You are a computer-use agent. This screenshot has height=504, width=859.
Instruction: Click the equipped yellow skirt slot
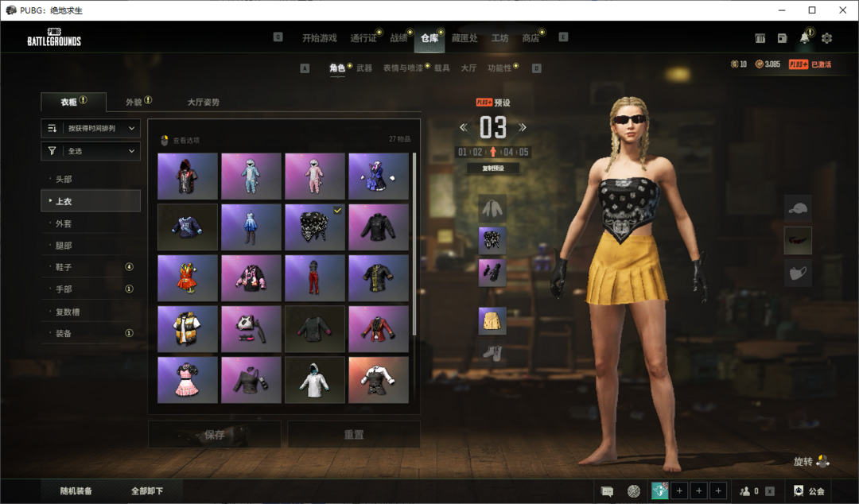click(x=492, y=320)
